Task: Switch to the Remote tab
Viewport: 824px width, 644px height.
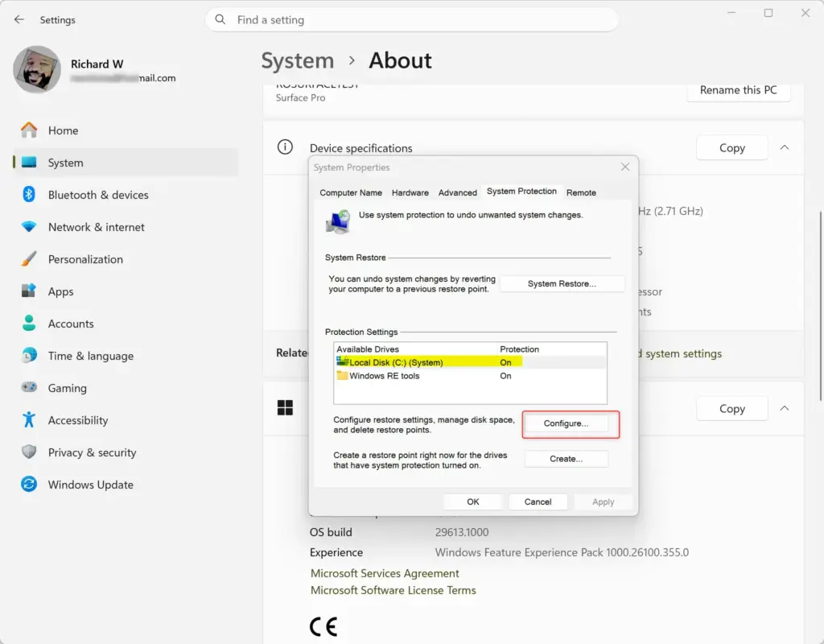Action: point(581,193)
